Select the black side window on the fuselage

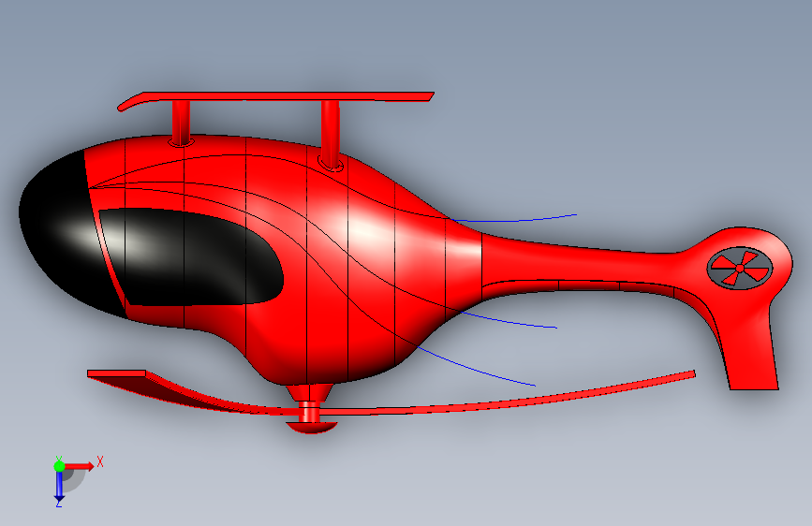click(192, 256)
